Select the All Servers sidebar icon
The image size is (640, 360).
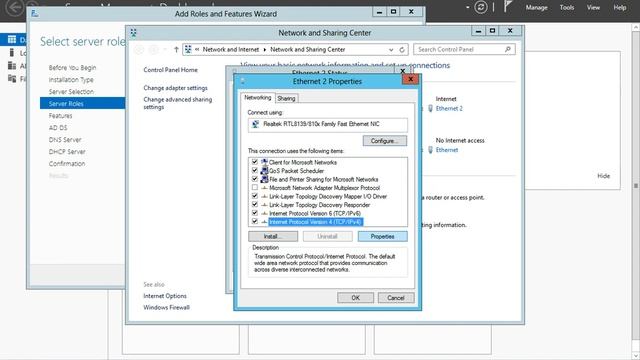(x=12, y=66)
